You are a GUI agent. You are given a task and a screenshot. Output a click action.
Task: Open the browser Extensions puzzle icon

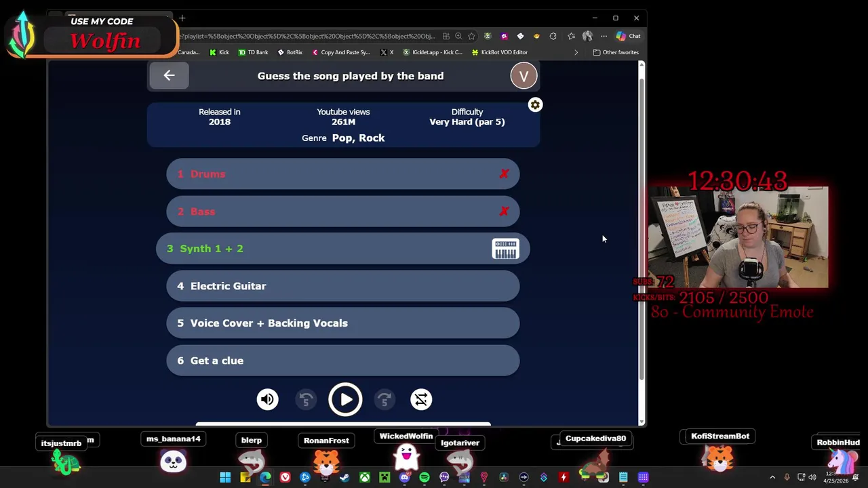(x=553, y=36)
